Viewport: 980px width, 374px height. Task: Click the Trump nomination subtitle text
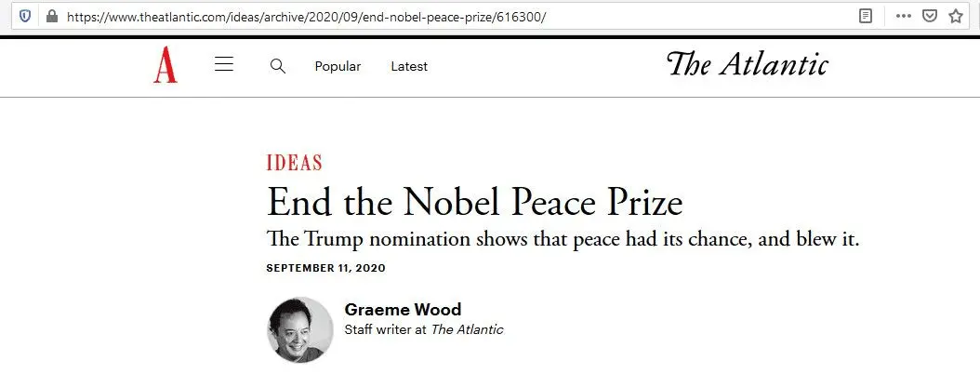point(563,239)
